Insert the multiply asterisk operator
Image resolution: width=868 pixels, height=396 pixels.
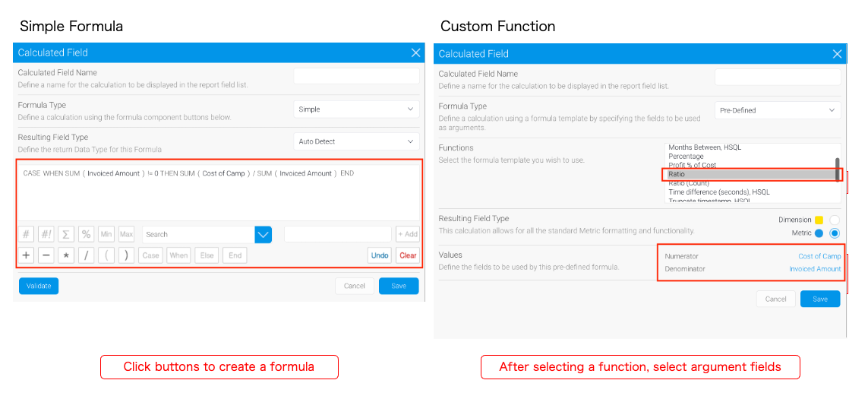coord(66,255)
